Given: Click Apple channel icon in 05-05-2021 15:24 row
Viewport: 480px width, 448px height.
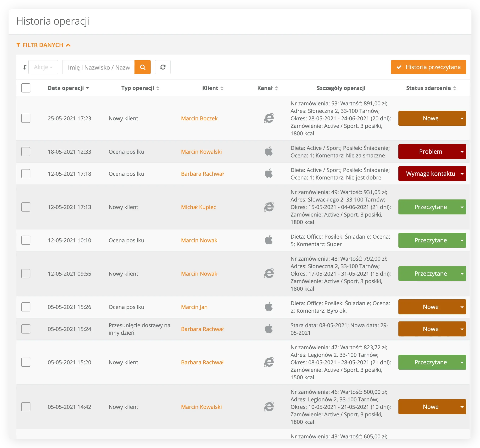Looking at the screenshot, I should point(268,329).
